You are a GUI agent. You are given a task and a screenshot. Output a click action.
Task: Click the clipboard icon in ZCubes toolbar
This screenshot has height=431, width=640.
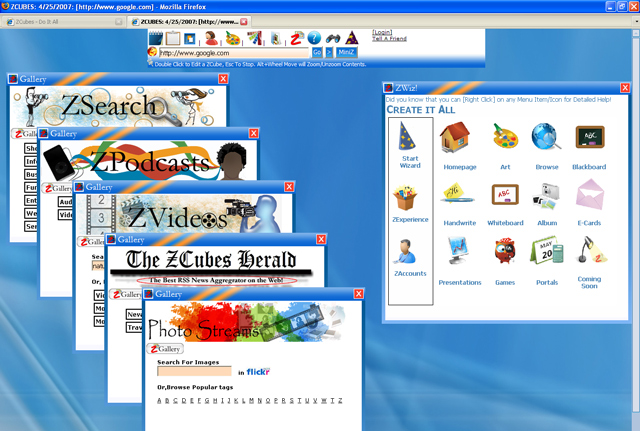click(x=173, y=38)
